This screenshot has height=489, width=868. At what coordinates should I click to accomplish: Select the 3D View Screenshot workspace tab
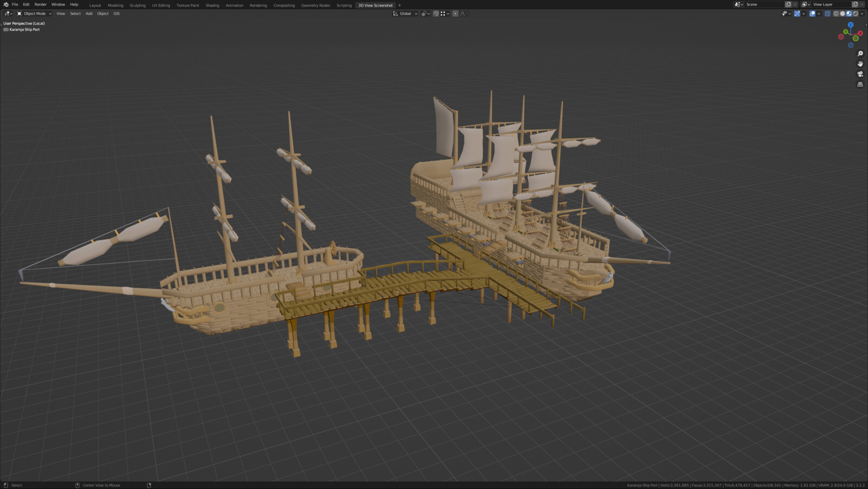tap(375, 5)
